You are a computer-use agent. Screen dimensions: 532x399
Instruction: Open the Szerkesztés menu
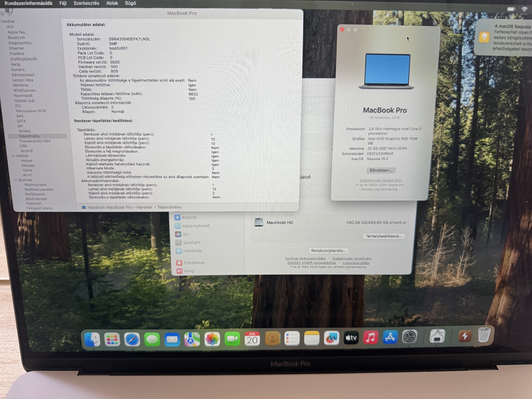[x=86, y=3]
